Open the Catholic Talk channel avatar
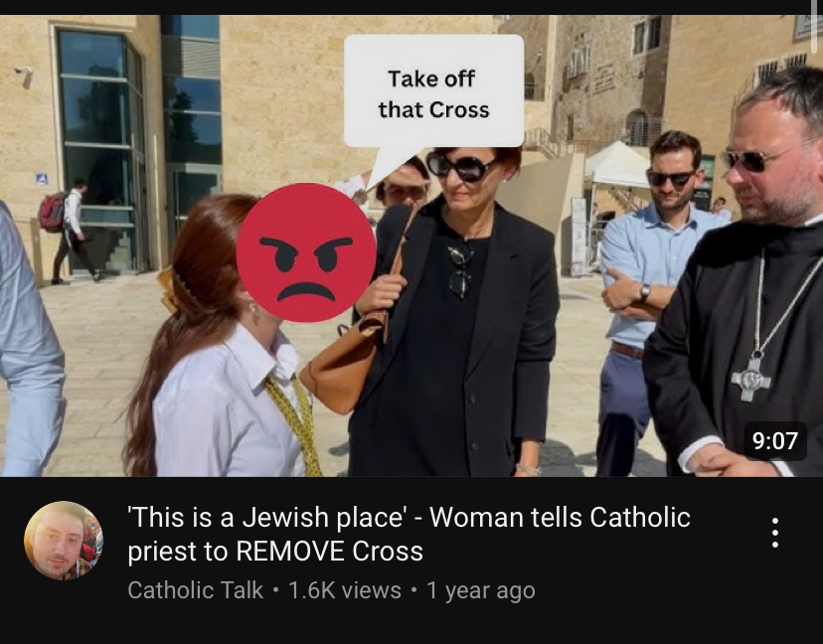 point(64,540)
